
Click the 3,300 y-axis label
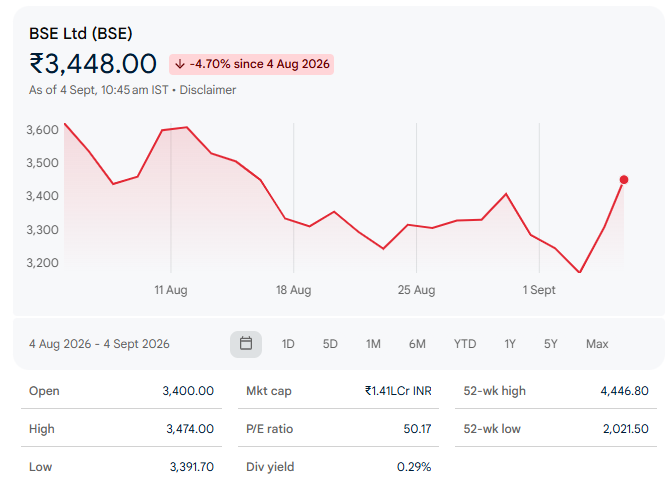coord(42,230)
